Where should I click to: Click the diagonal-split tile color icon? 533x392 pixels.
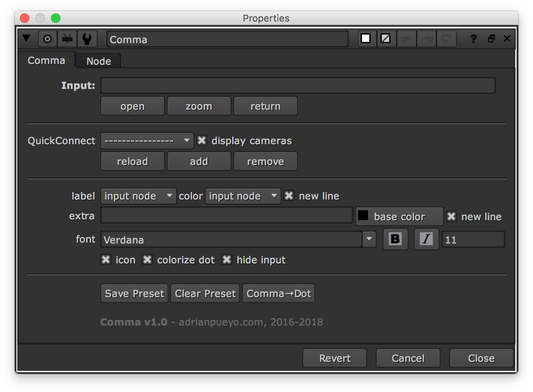[x=386, y=39]
